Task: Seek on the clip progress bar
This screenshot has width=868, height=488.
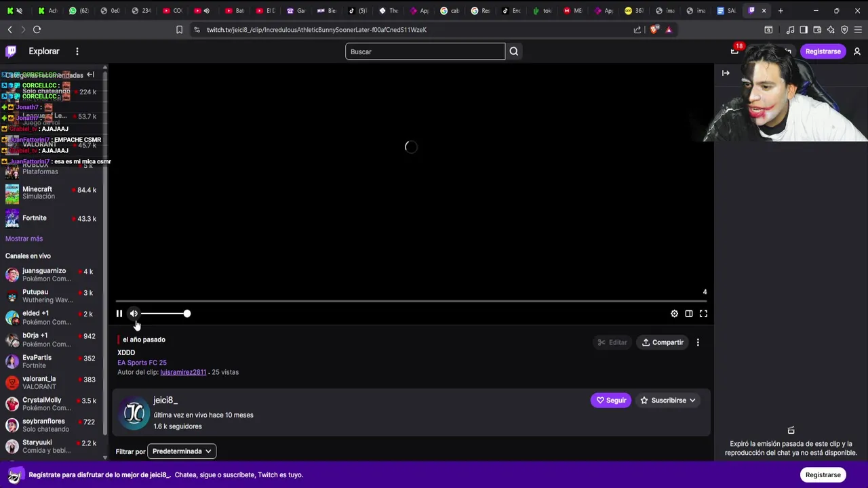Action: point(412,301)
